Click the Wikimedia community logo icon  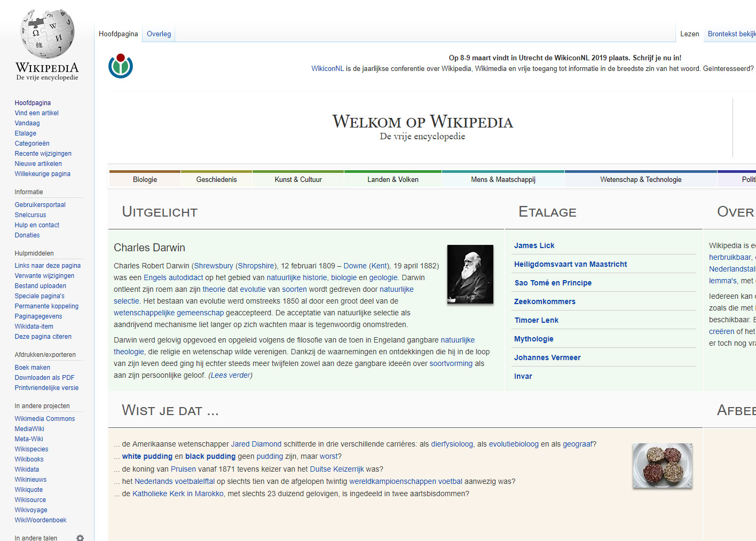tap(121, 66)
